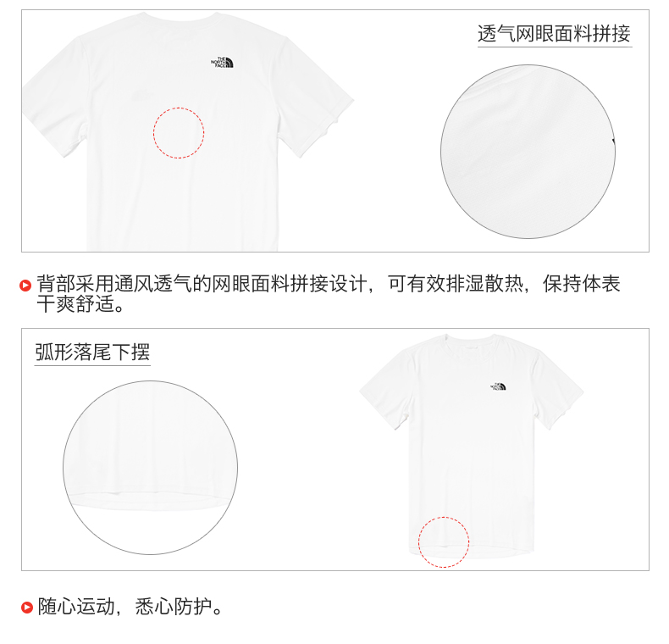
Task: Click the 弧形落尾下摆 heading
Action: coord(92,353)
